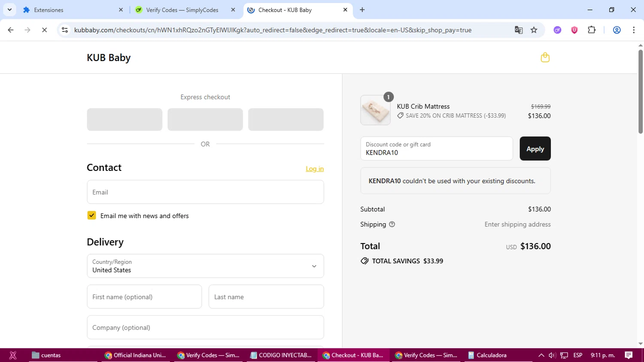Click the Apply discount button
Image resolution: width=644 pixels, height=362 pixels.
pyautogui.click(x=535, y=149)
